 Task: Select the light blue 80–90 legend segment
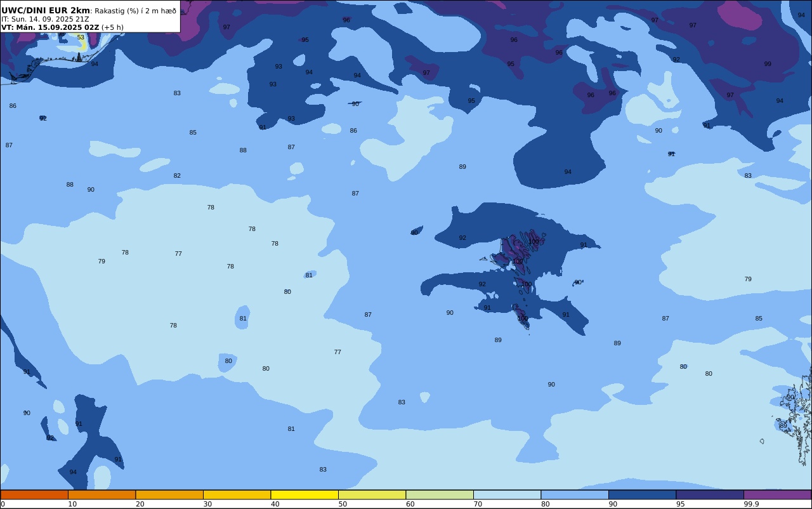[575, 494]
